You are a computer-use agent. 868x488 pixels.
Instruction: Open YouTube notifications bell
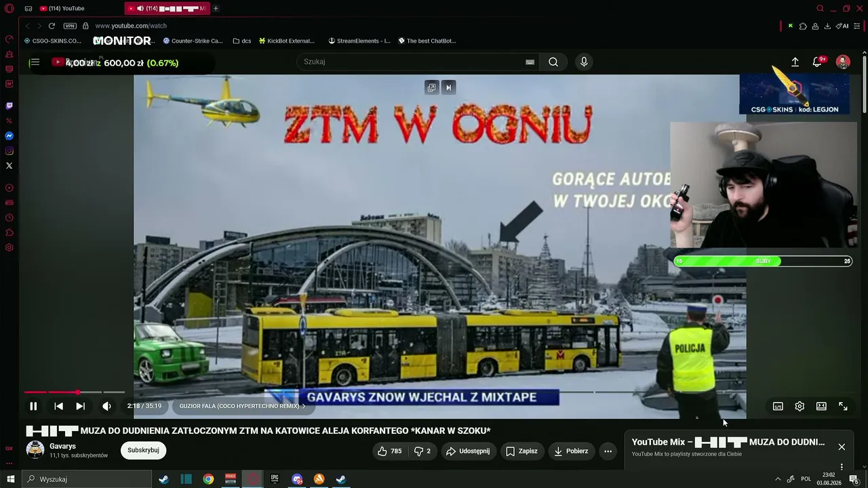[x=818, y=62]
